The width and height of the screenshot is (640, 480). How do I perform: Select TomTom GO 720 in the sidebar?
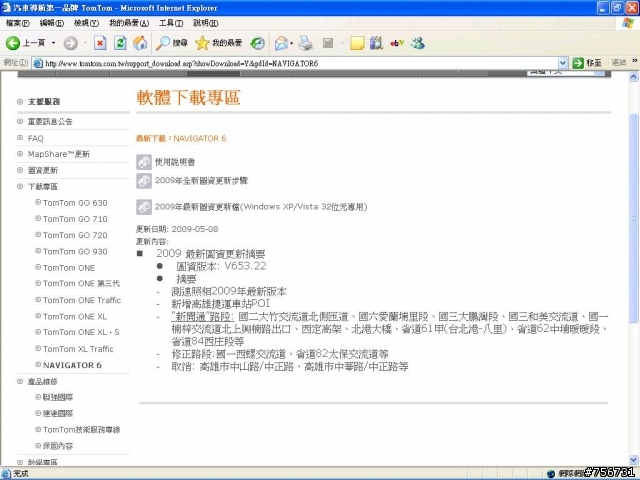[75, 236]
